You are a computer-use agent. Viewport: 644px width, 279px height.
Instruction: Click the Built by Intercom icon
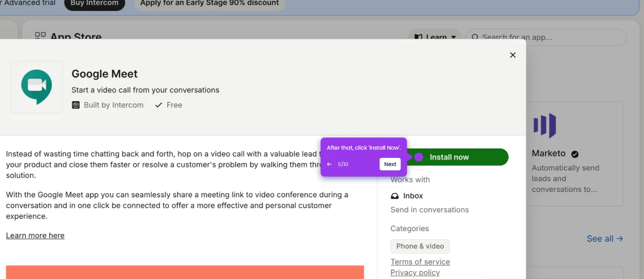coord(76,105)
